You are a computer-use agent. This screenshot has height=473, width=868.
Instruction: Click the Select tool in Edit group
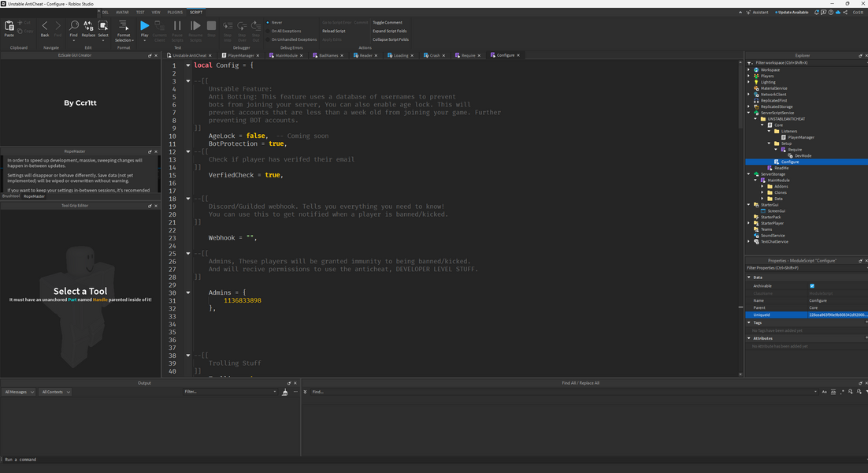(x=103, y=26)
